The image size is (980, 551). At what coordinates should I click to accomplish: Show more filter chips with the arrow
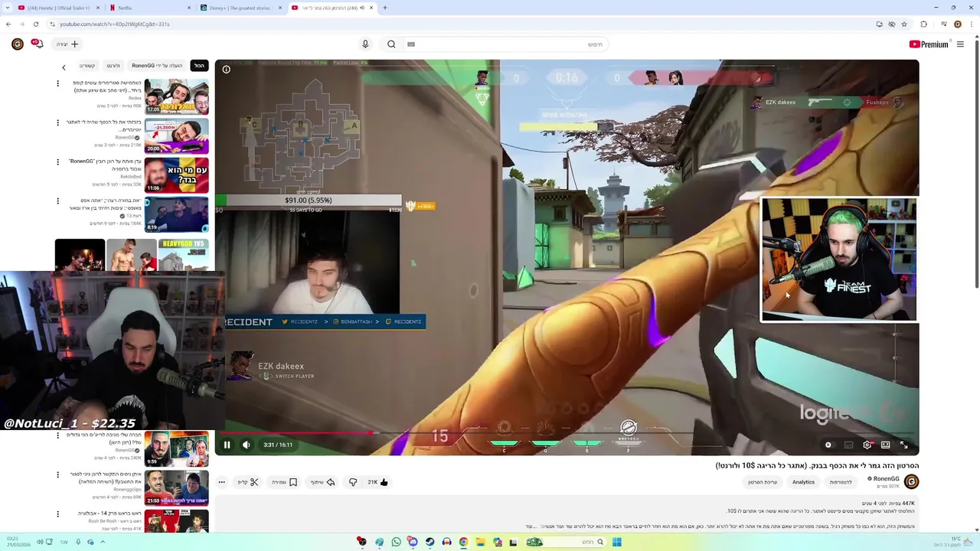click(x=64, y=67)
